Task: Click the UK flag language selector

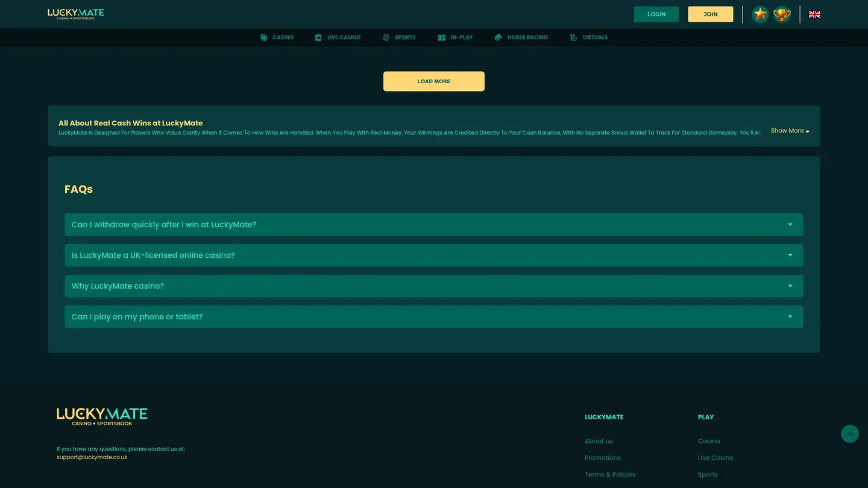Action: [x=814, y=14]
